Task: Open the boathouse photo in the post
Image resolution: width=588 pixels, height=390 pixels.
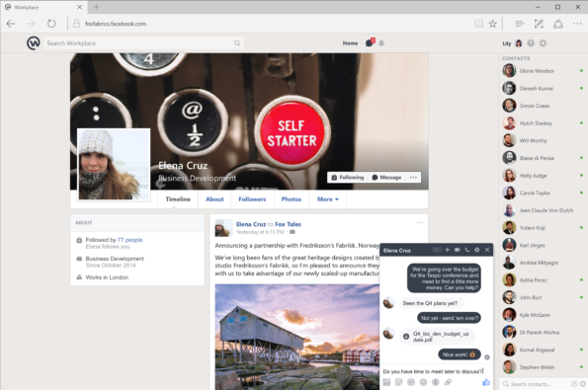Action: [x=297, y=337]
